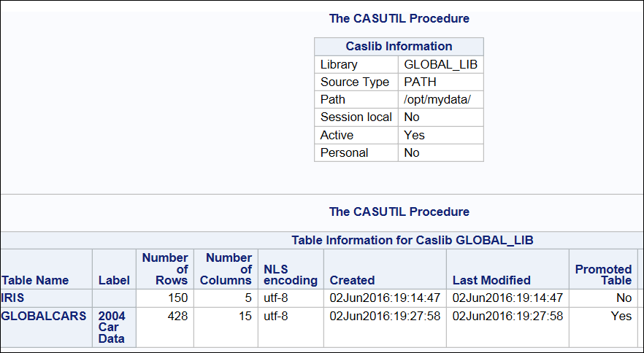Select the 2004 Car Data label cell
Image resolution: width=644 pixels, height=353 pixels.
[112, 327]
